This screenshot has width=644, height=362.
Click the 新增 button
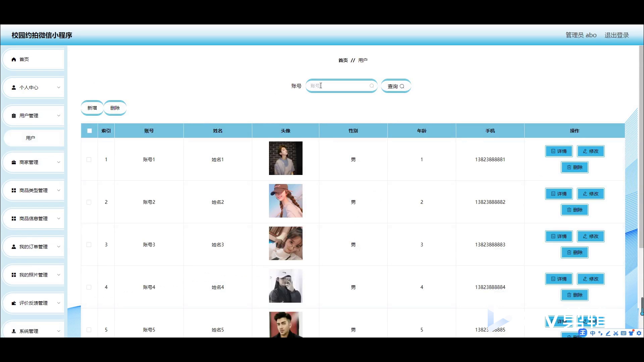92,108
